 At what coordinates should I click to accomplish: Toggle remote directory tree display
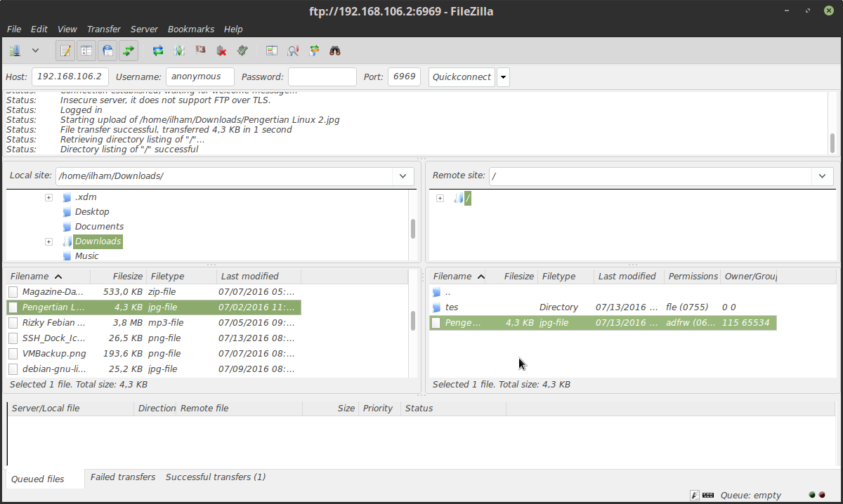coord(107,51)
